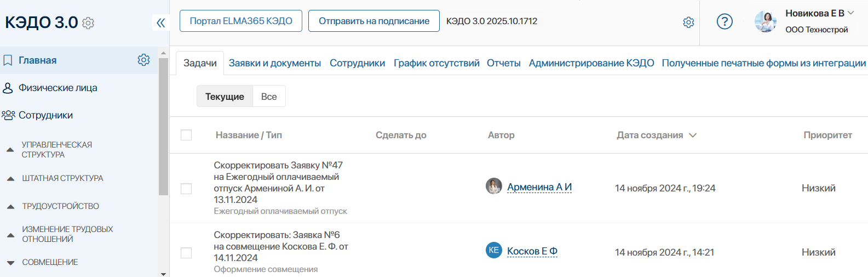This screenshot has height=277, width=868.
Task: Switch to Все tasks filter
Action: [269, 97]
